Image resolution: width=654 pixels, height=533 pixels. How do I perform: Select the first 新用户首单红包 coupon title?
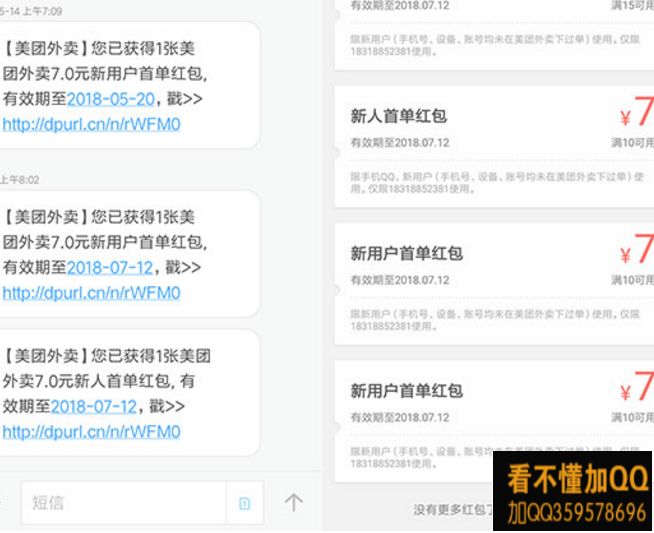(x=407, y=253)
